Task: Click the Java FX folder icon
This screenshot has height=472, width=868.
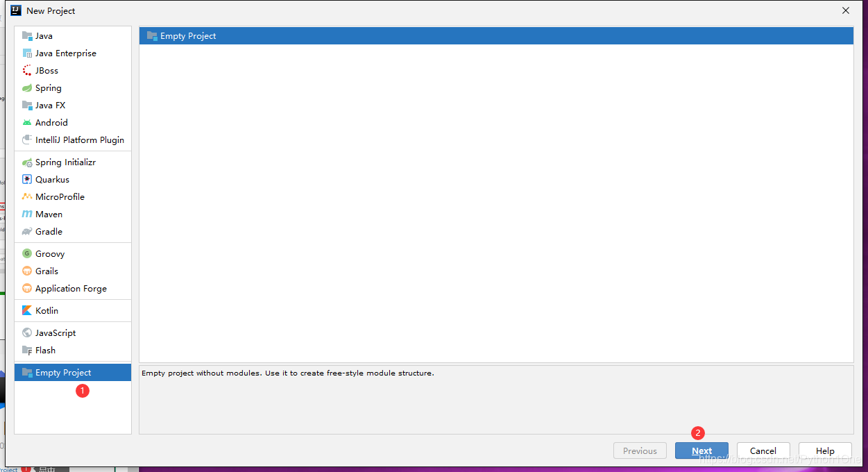Action: pyautogui.click(x=27, y=106)
